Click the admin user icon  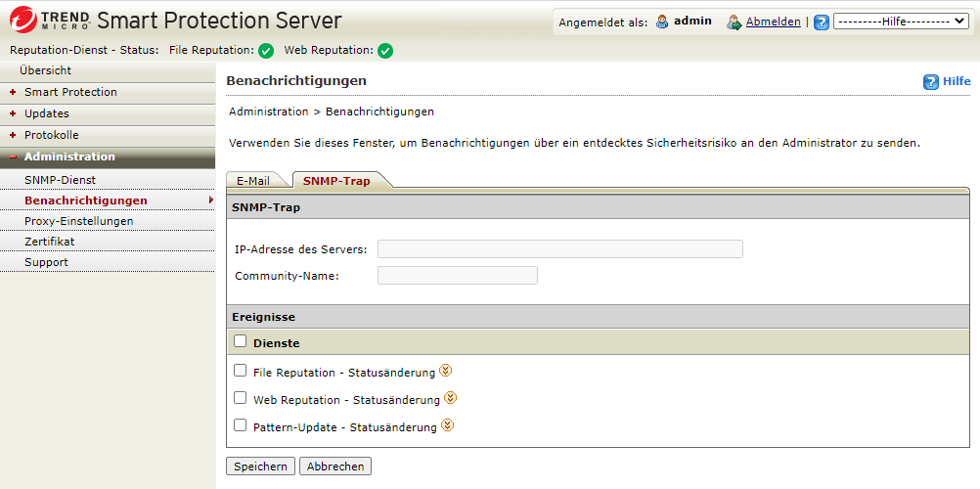click(662, 22)
